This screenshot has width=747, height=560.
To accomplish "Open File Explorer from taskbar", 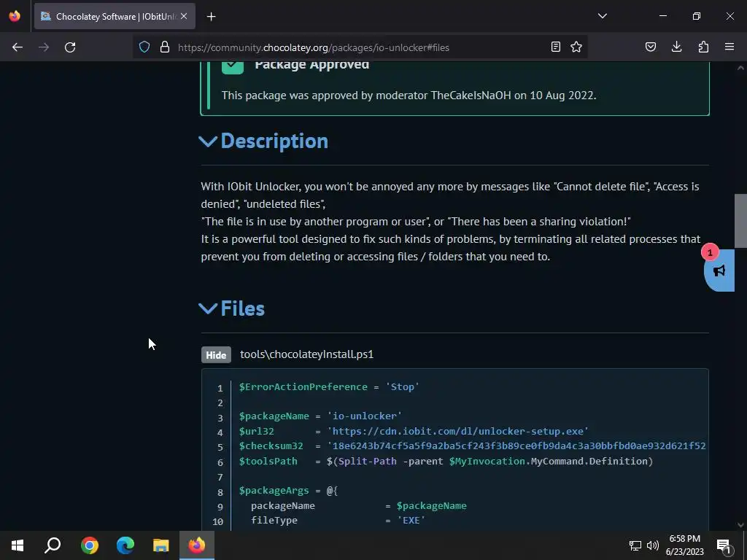I will point(161,545).
